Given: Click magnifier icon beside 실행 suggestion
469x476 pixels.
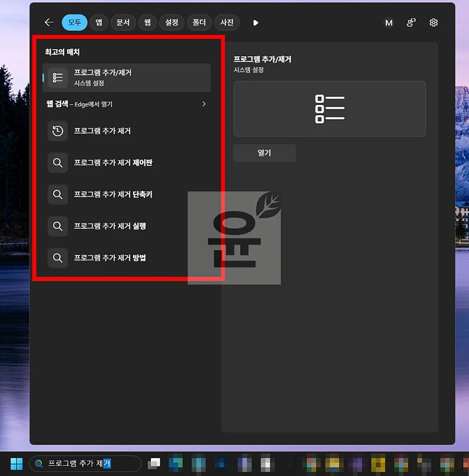Looking at the screenshot, I should (58, 226).
